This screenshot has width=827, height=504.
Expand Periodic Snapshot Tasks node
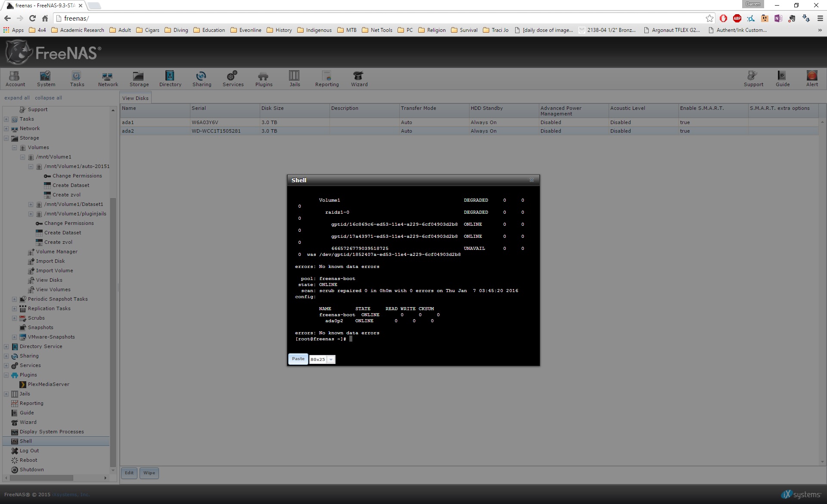[14, 299]
